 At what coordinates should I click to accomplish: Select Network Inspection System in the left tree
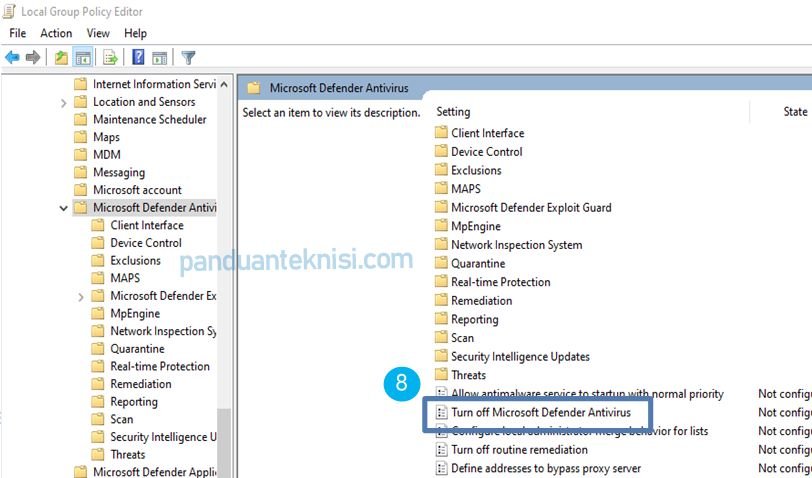pyautogui.click(x=163, y=331)
